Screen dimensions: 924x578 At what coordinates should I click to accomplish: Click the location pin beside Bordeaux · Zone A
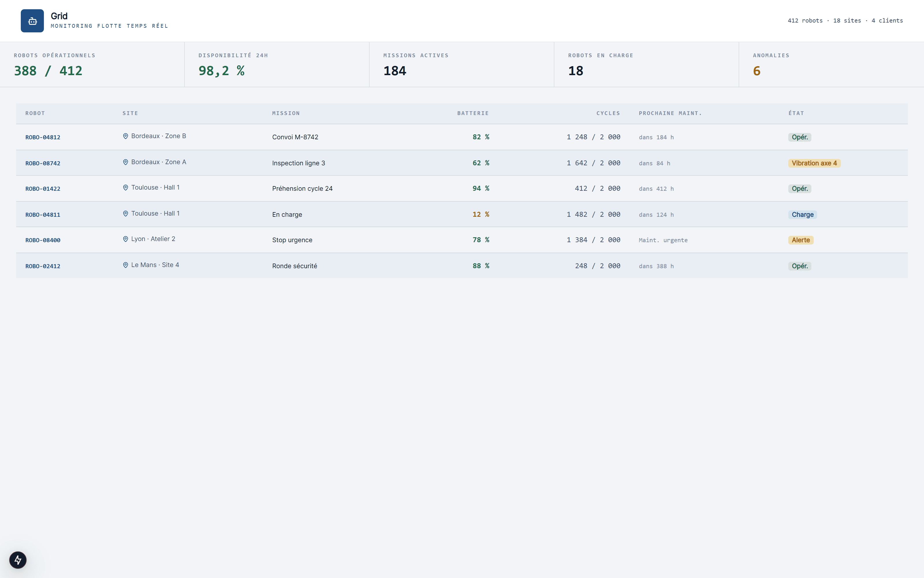[x=125, y=162]
